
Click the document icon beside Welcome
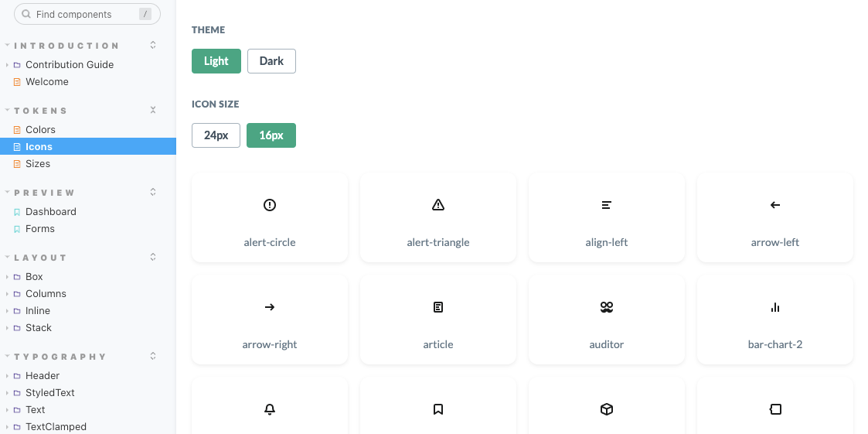17,82
